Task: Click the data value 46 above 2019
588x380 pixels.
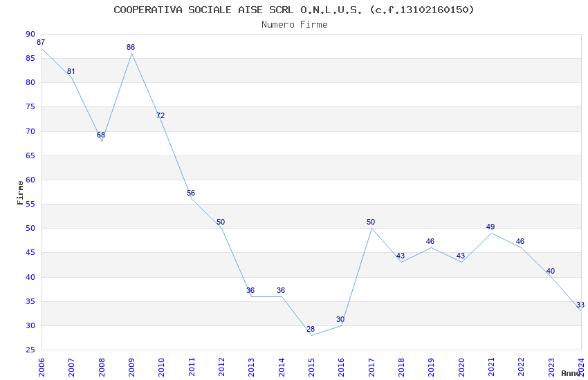Action: coord(430,241)
